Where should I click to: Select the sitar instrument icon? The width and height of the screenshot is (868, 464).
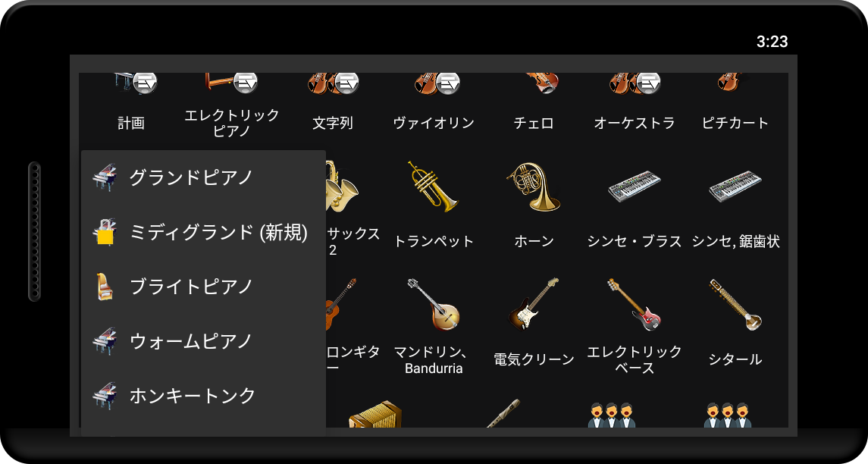[x=735, y=305]
